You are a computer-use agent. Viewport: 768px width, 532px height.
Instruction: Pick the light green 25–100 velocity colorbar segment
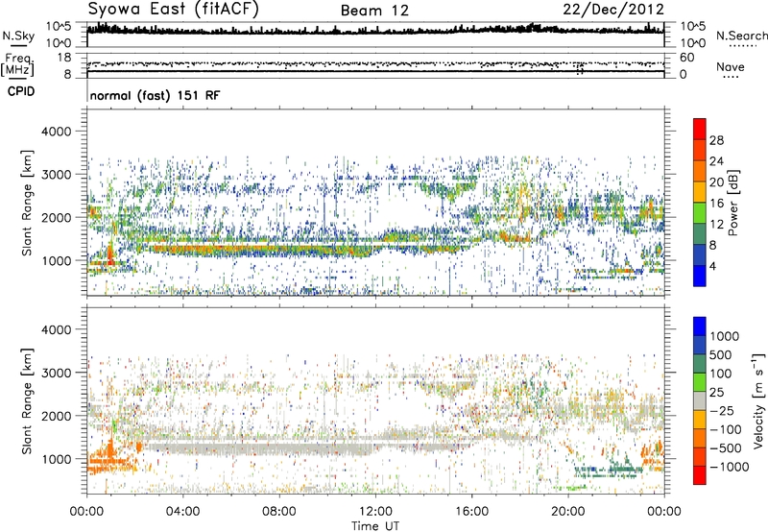[x=700, y=382]
